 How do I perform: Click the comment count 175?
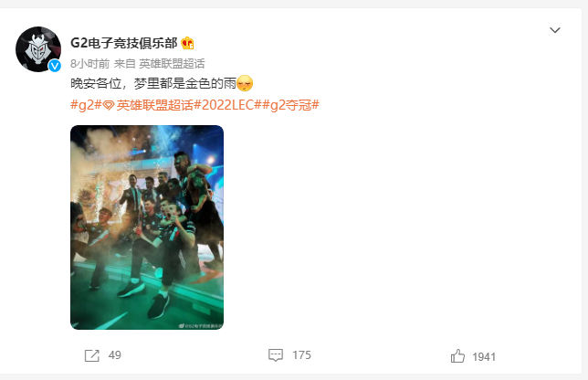[302, 355]
